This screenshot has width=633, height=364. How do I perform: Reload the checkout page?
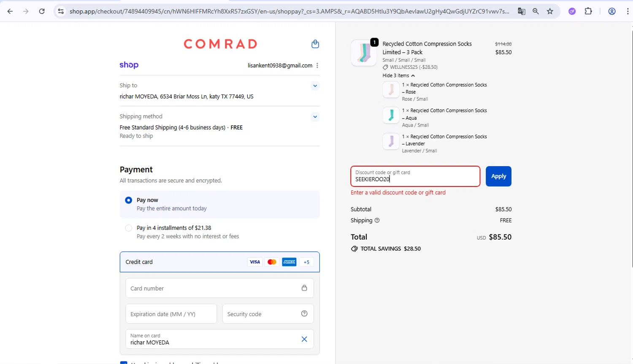pyautogui.click(x=42, y=11)
